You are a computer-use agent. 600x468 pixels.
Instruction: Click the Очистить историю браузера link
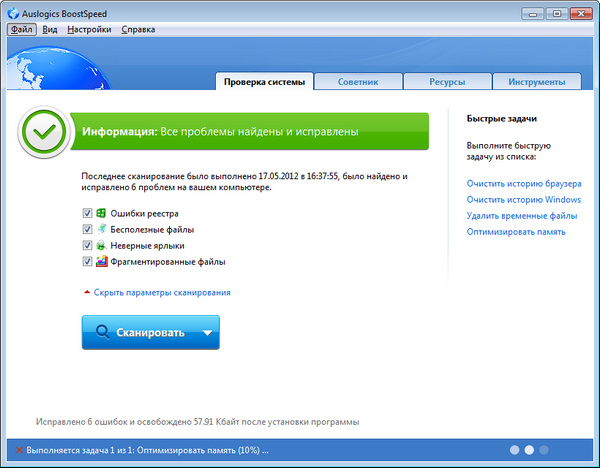tap(522, 184)
